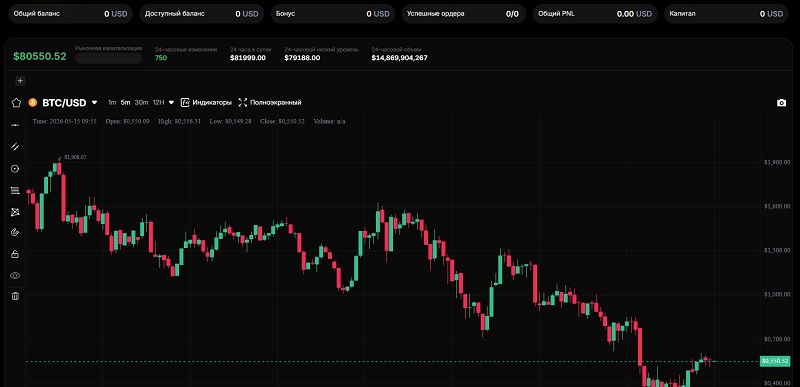
Task: Click the Open: 80,550.09 readout
Action: click(x=128, y=121)
